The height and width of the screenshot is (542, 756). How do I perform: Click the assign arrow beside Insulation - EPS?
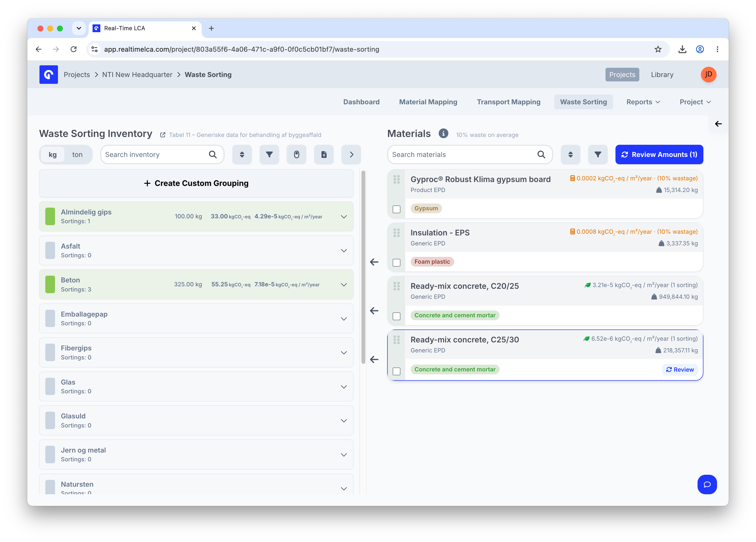[374, 262]
